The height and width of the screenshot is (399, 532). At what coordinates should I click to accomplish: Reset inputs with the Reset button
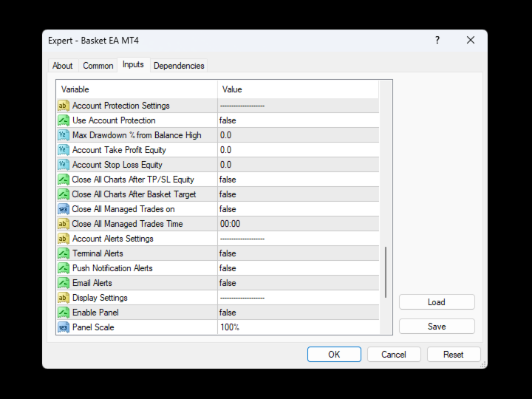(453, 354)
